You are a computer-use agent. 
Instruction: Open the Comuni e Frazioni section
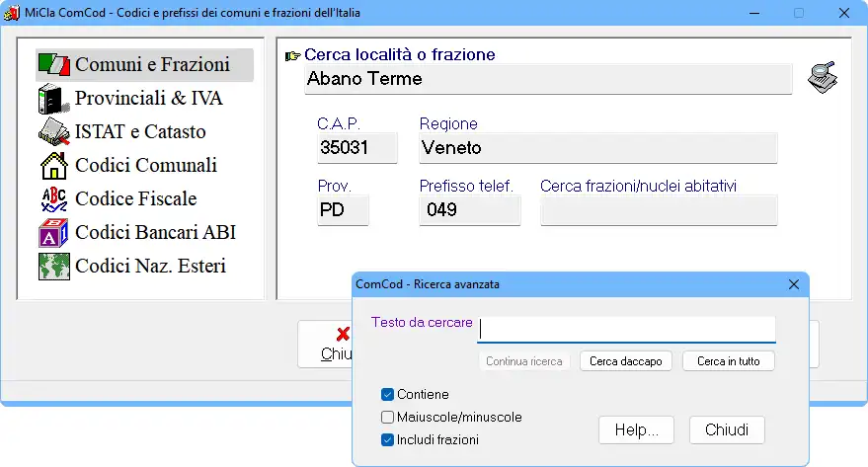144,65
